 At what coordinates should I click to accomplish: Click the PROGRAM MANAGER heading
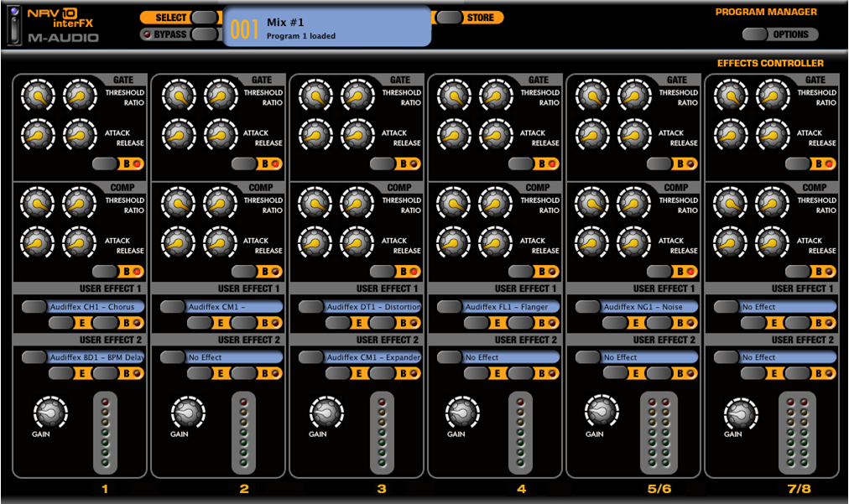(x=766, y=12)
